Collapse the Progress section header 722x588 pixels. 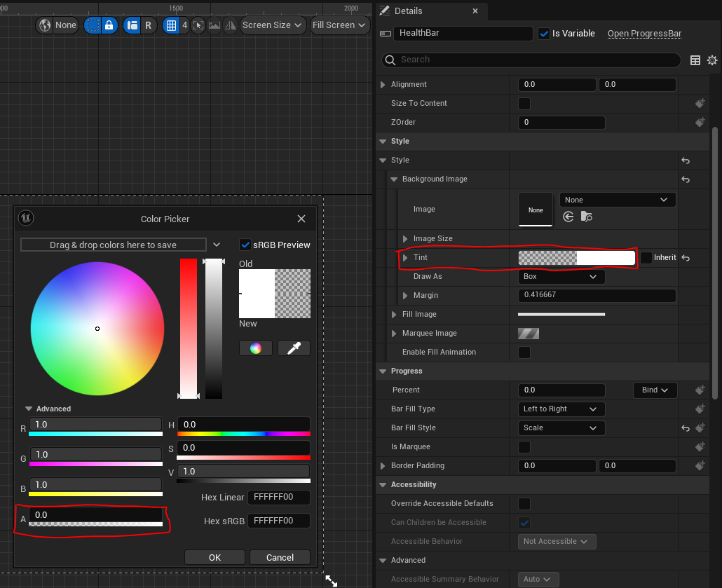[383, 371]
